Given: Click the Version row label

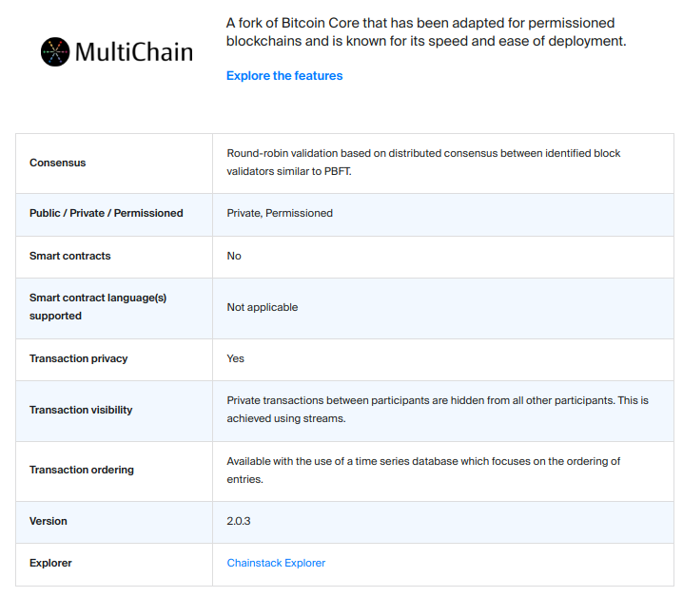Looking at the screenshot, I should coord(49,521).
